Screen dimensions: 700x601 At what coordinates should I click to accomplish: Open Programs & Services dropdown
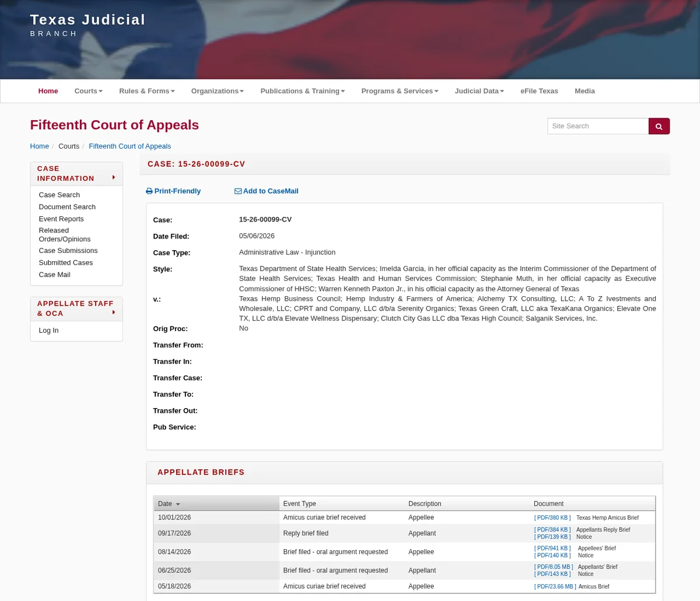(400, 91)
